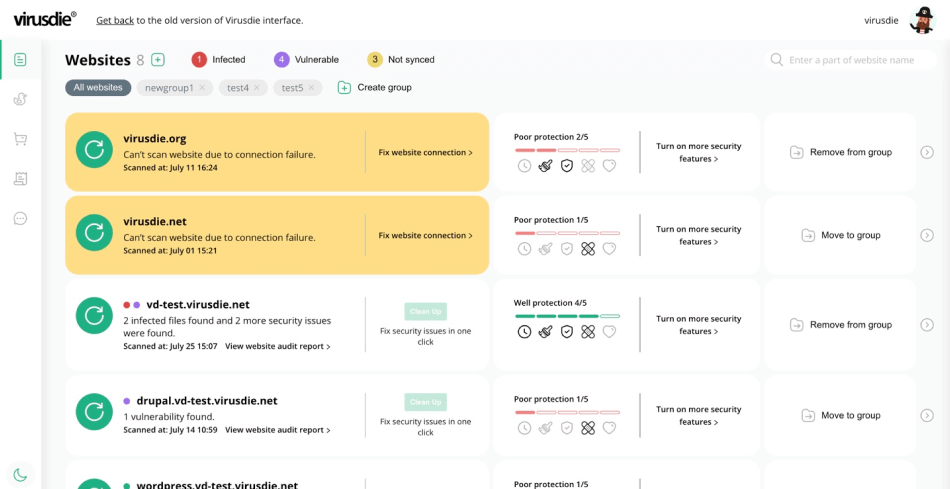Image resolution: width=950 pixels, height=489 pixels.
Task: Focus the website name search field
Action: point(851,60)
